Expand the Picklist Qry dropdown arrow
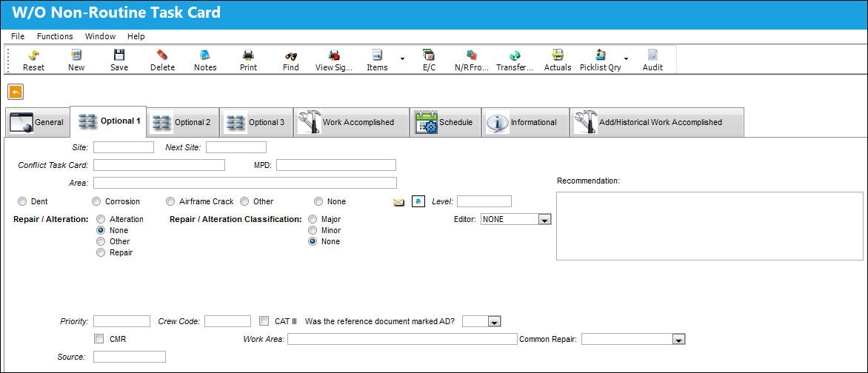The image size is (868, 373). click(x=626, y=58)
